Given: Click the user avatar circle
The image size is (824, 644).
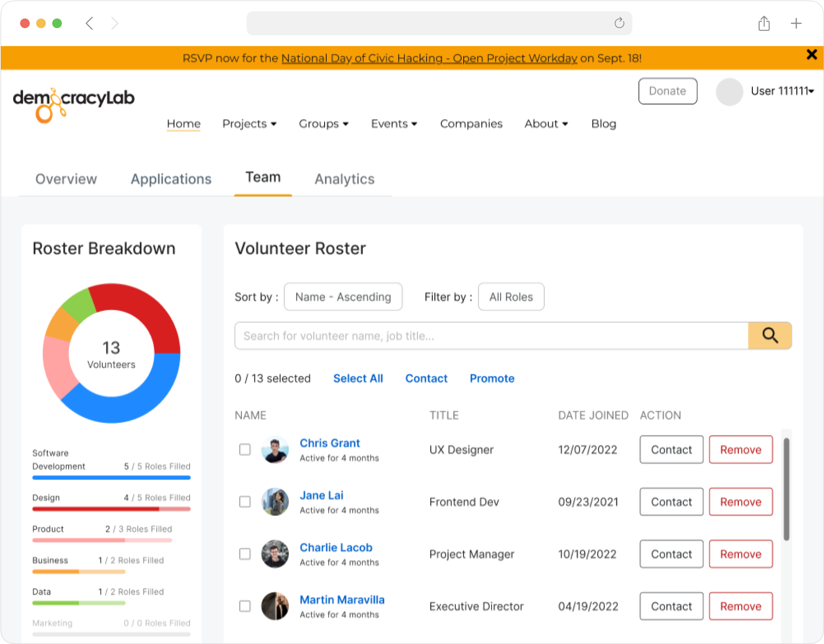Looking at the screenshot, I should 729,92.
